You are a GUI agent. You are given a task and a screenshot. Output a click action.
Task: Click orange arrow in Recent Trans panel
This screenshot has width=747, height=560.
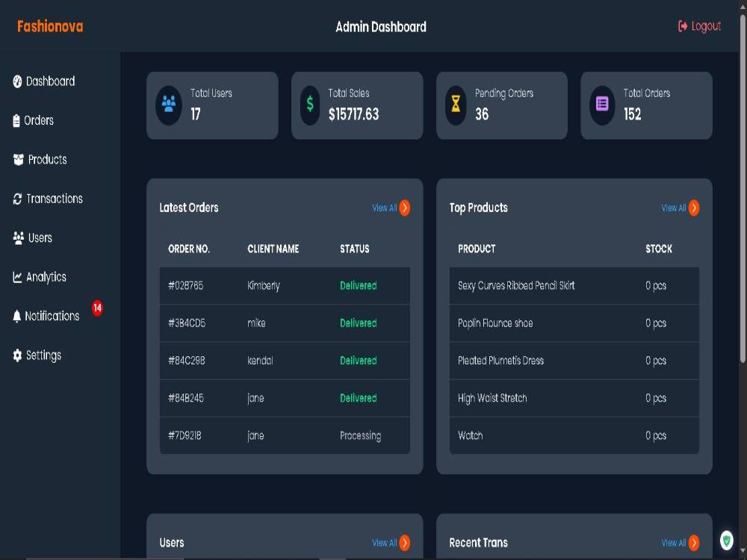coord(694,542)
